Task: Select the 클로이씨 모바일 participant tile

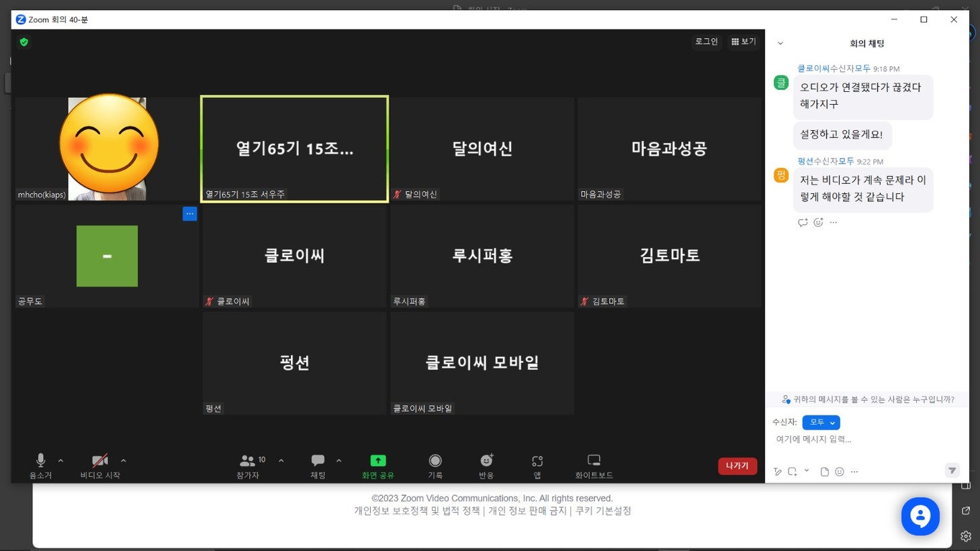Action: (x=482, y=363)
